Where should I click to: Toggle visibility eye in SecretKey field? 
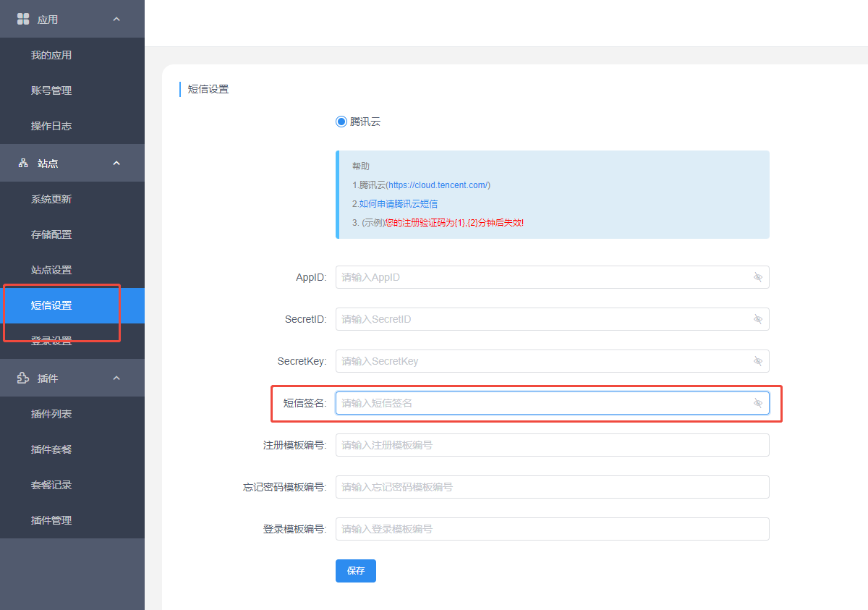click(x=758, y=361)
